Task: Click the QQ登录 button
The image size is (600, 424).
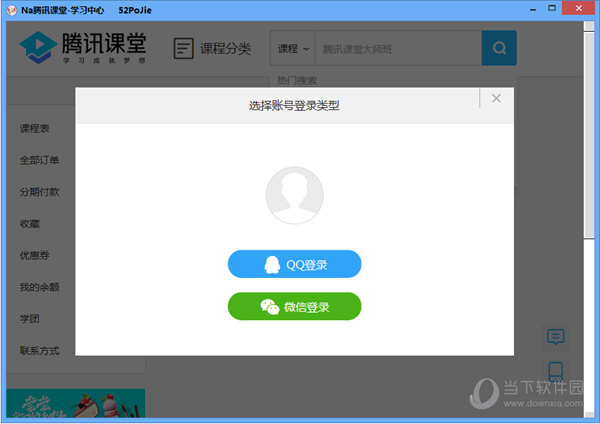Action: [294, 264]
